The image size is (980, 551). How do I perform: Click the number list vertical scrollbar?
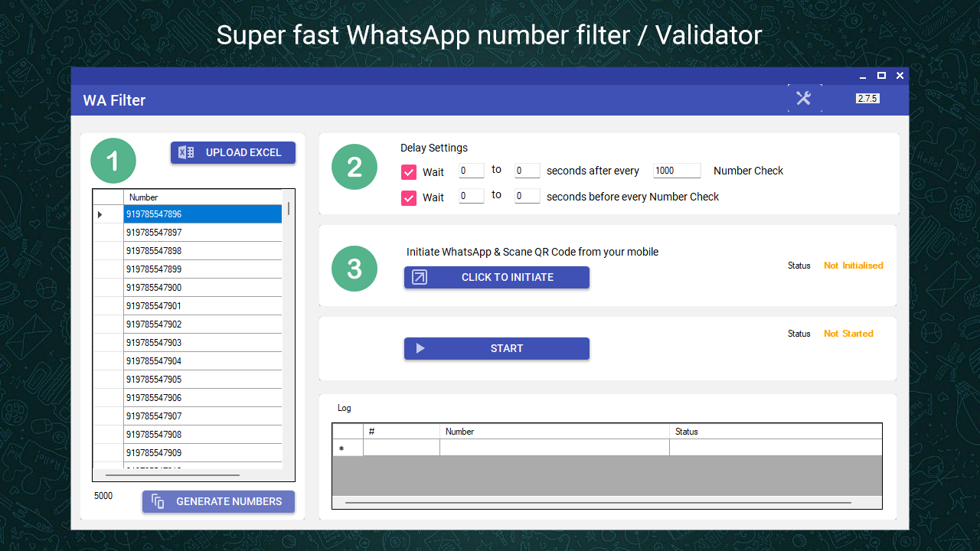coord(289,208)
